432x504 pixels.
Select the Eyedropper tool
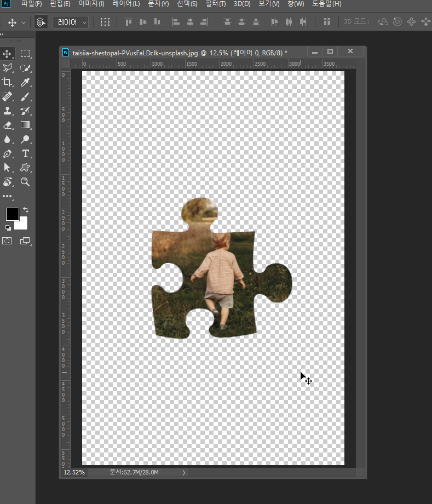tap(25, 82)
